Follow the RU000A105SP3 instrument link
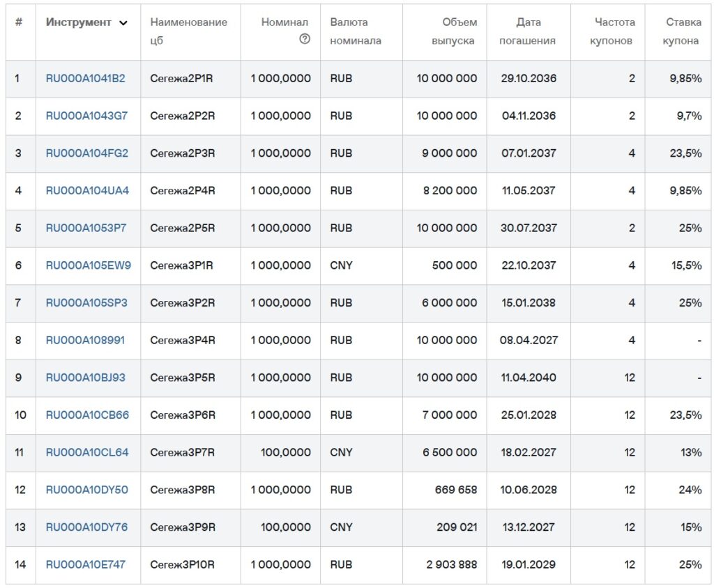This screenshot has width=714, height=588. [86, 302]
